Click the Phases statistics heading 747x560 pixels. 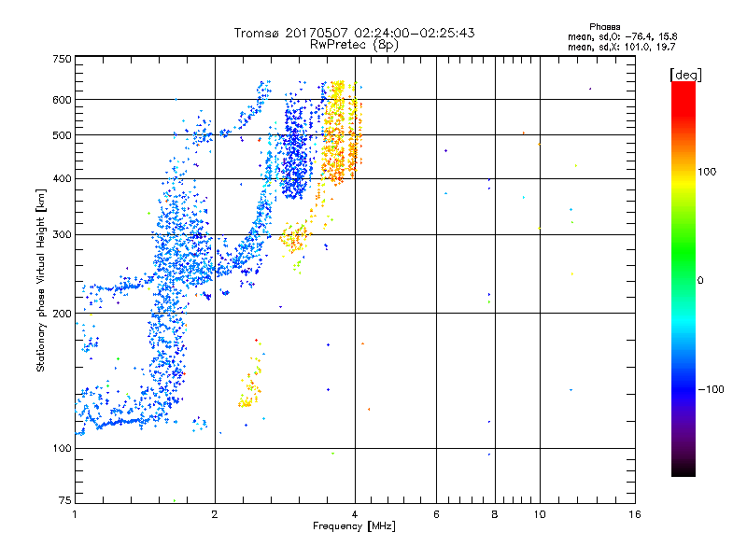(x=604, y=27)
